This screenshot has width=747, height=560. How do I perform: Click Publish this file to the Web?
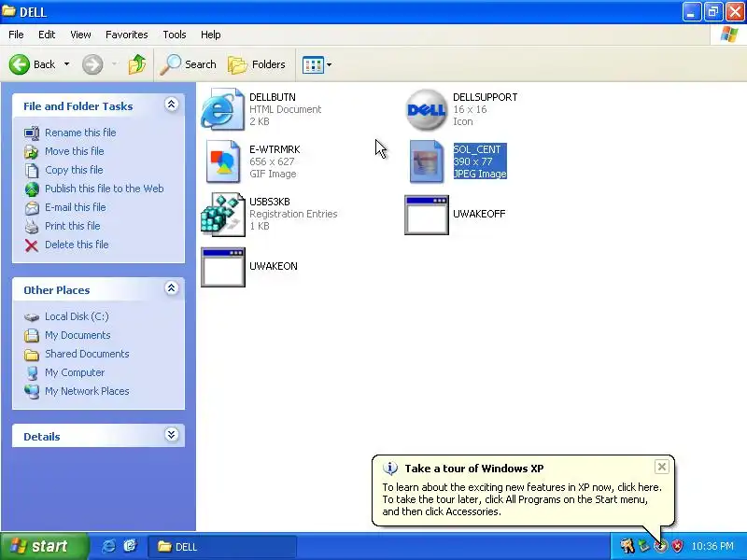[105, 189]
